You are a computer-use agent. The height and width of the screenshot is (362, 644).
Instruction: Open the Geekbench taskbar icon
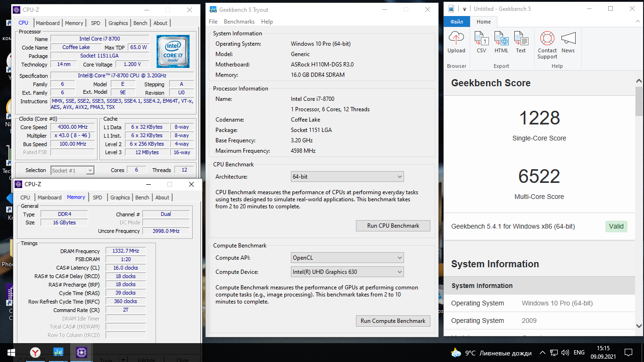58,352
